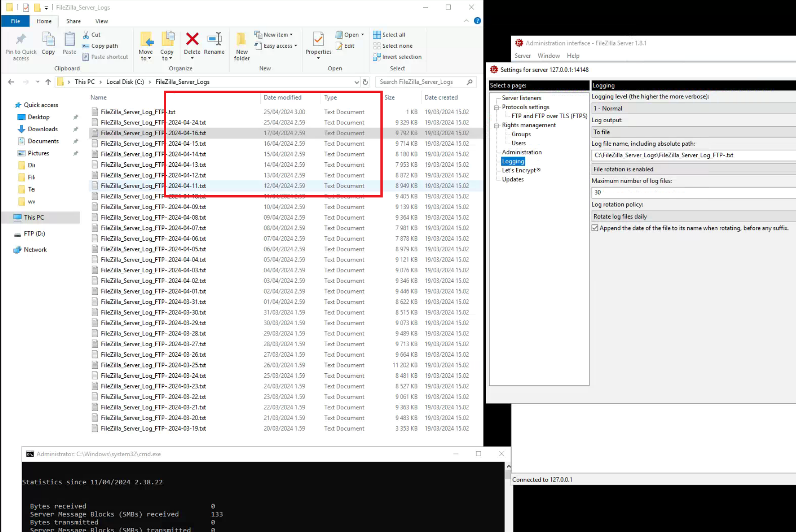
Task: Select Updates settings page
Action: click(513, 179)
